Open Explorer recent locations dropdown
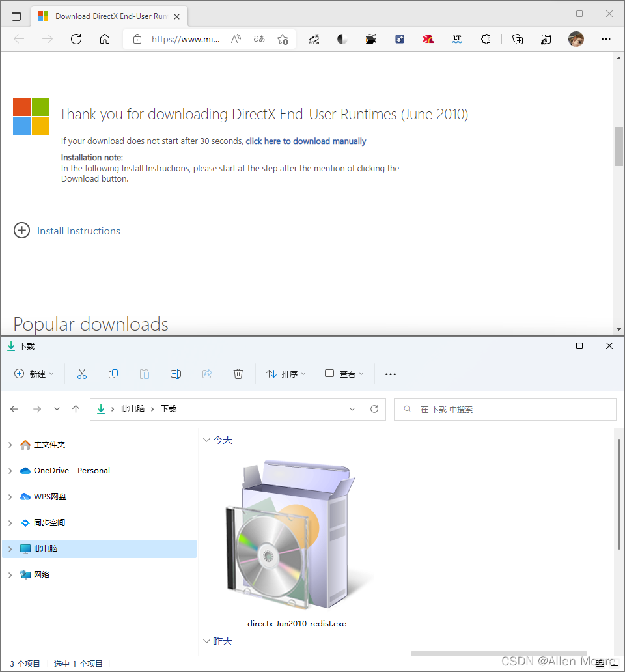Viewport: 625px width, 672px height. [x=57, y=409]
